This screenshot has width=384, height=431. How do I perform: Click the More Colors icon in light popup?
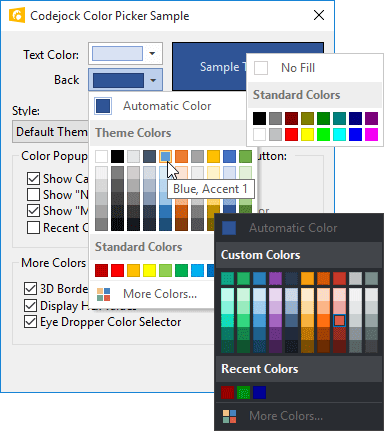tap(103, 294)
